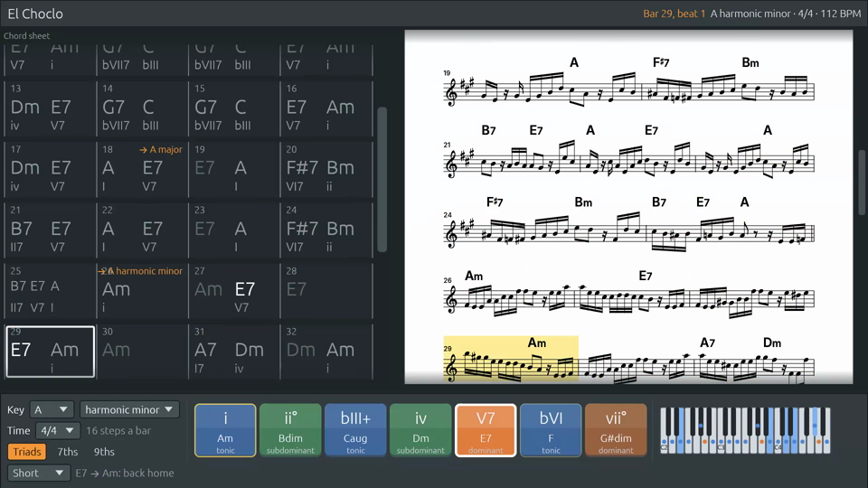Select bar 30 in chord sheet
The height and width of the screenshot is (488, 868).
point(142,352)
